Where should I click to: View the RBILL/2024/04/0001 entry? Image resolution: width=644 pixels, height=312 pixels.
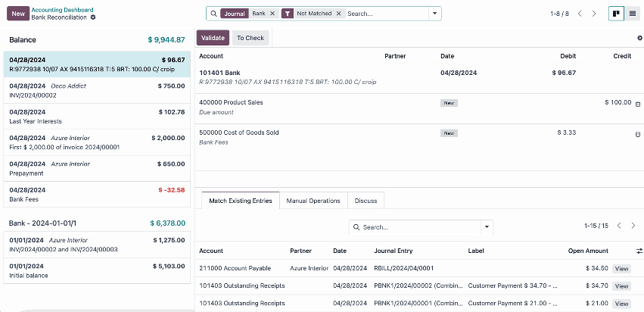coord(621,269)
